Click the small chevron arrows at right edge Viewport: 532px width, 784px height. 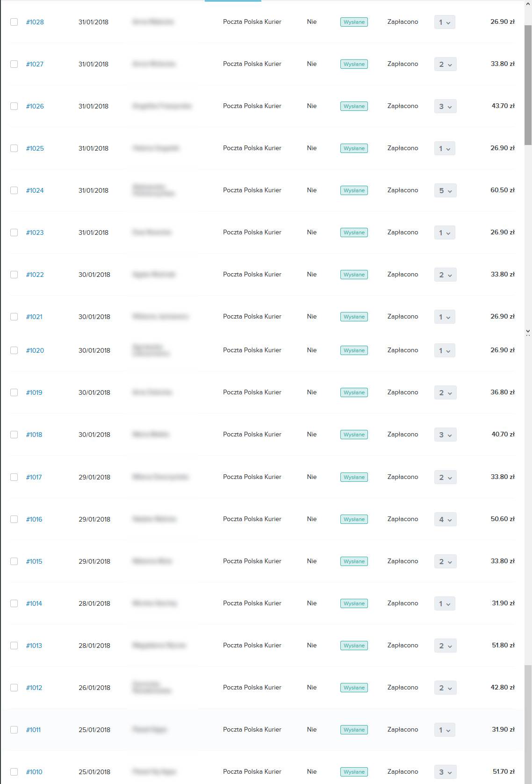[528, 332]
